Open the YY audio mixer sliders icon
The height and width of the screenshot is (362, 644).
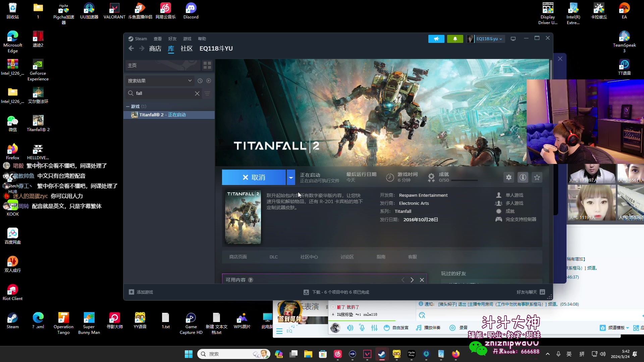[x=374, y=328]
